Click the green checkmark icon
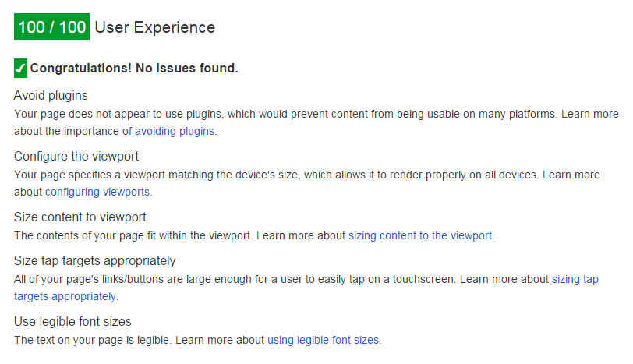633x364 pixels. tap(21, 69)
